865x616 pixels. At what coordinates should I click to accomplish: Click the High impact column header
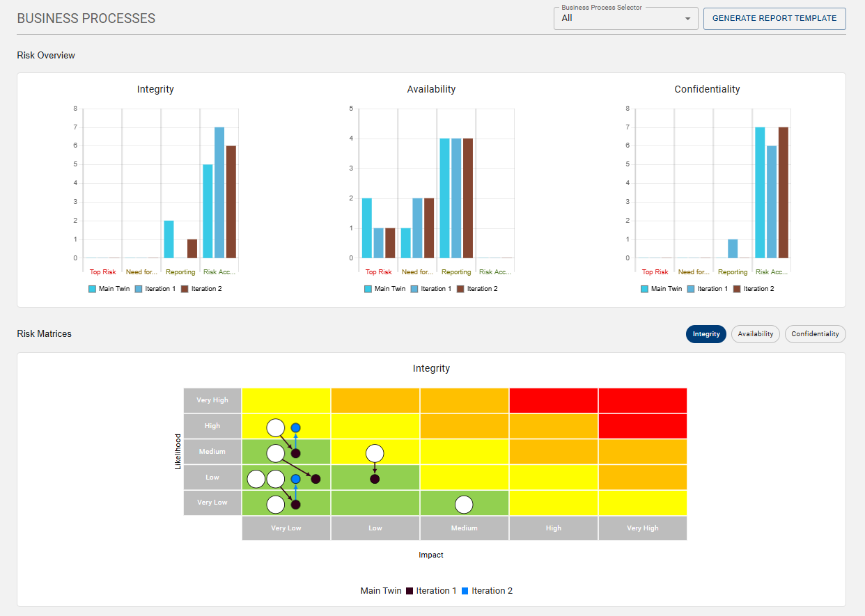pos(554,528)
